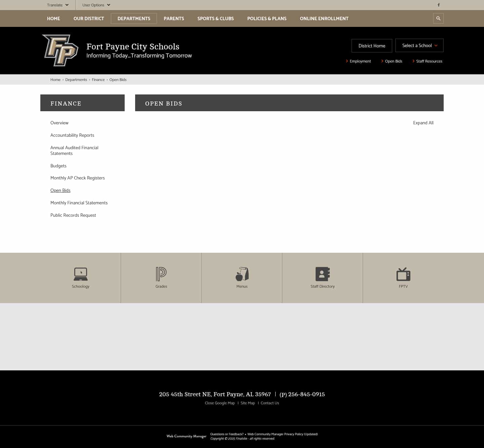Open the Our District menu
484x448 pixels.
pyautogui.click(x=89, y=18)
